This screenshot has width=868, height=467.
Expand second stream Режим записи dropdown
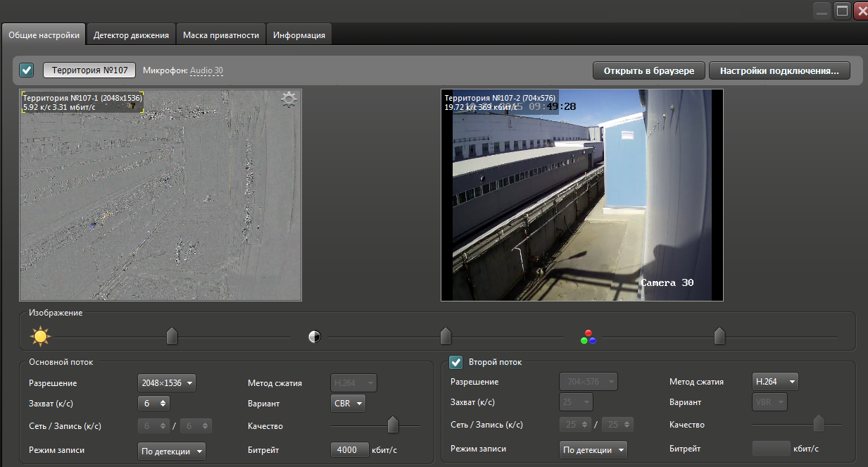click(x=593, y=450)
